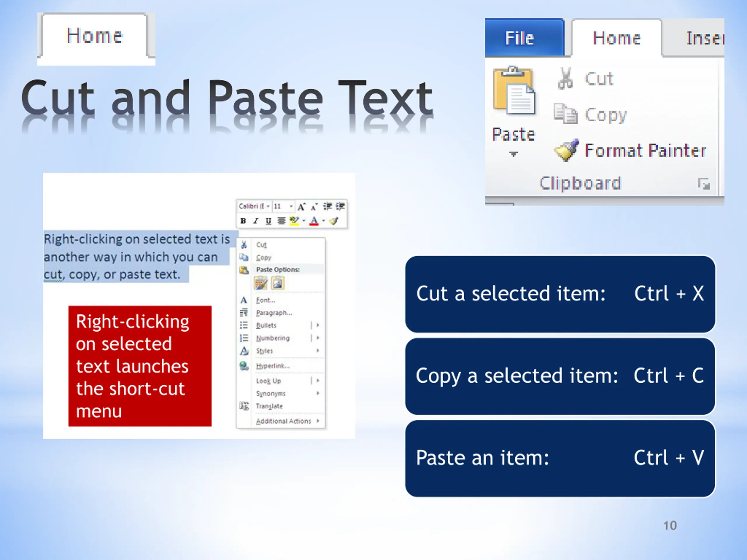
Task: Click Cut in the ribbon Clipboard group
Action: (x=585, y=79)
